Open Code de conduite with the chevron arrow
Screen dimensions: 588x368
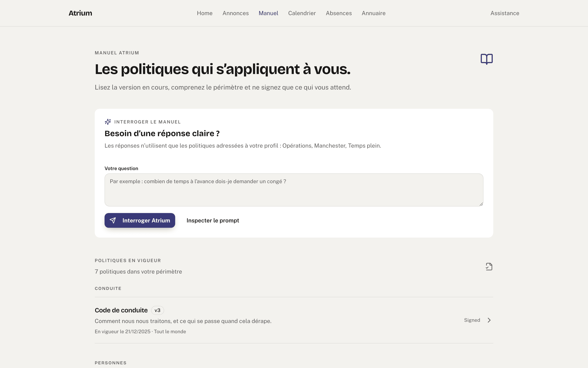click(489, 320)
